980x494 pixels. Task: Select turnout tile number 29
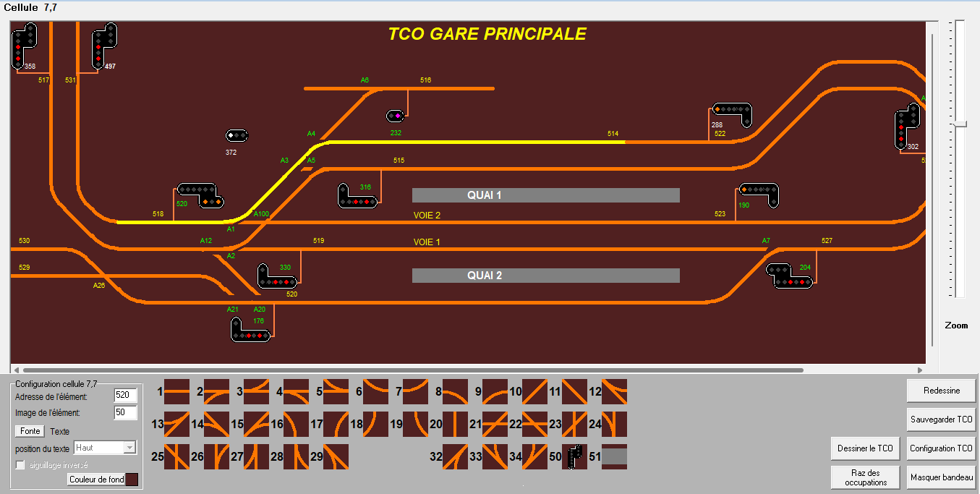pyautogui.click(x=336, y=456)
